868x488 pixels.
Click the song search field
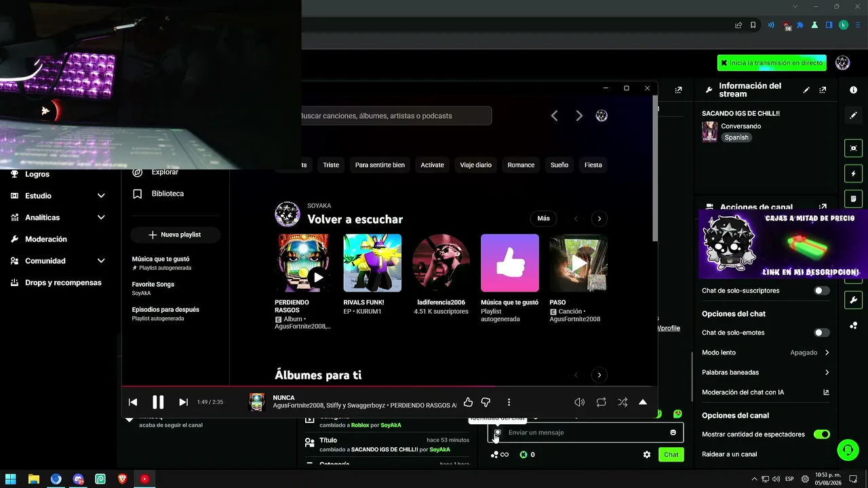click(396, 116)
